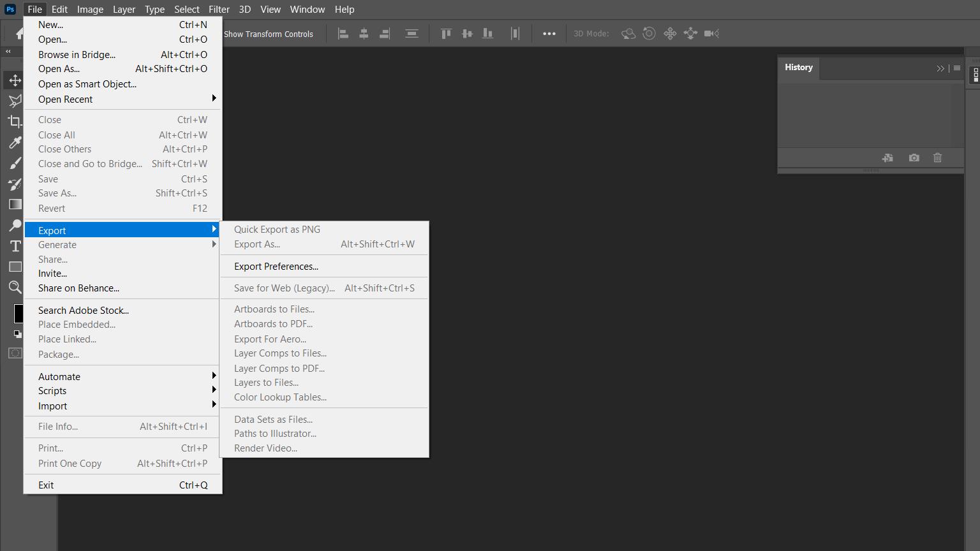Activate the Horizontal Type tool
The image size is (980, 551).
(15, 246)
